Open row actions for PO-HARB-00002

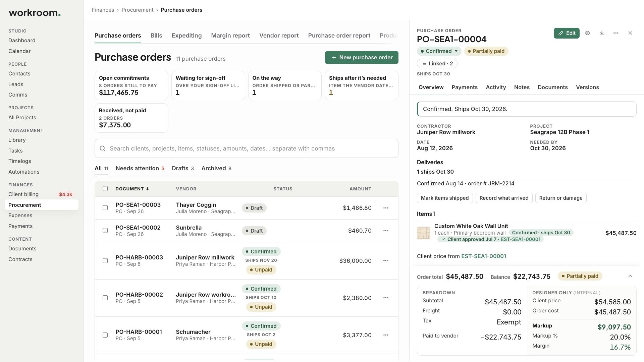(x=386, y=298)
